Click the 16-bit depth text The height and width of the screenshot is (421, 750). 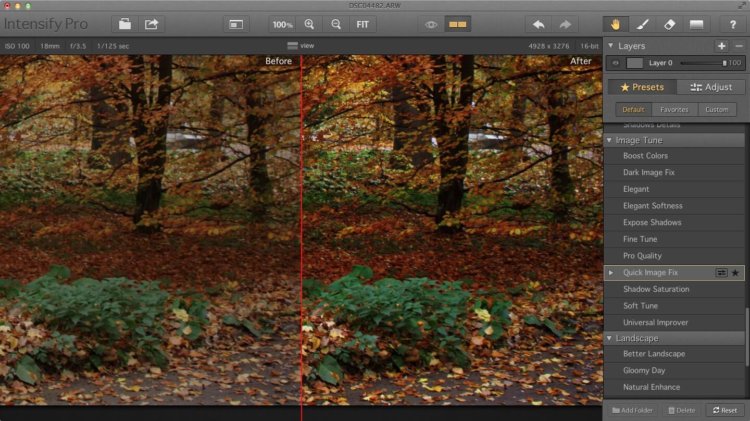[x=589, y=46]
